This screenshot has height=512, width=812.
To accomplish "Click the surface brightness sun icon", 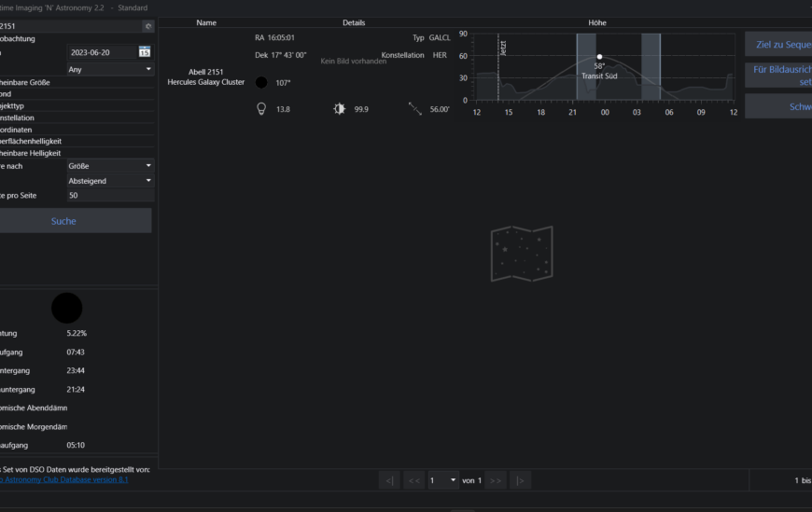I will click(x=340, y=109).
